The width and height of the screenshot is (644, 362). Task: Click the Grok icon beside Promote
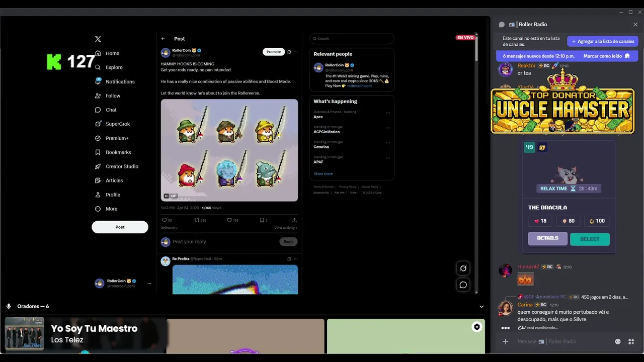click(x=289, y=52)
